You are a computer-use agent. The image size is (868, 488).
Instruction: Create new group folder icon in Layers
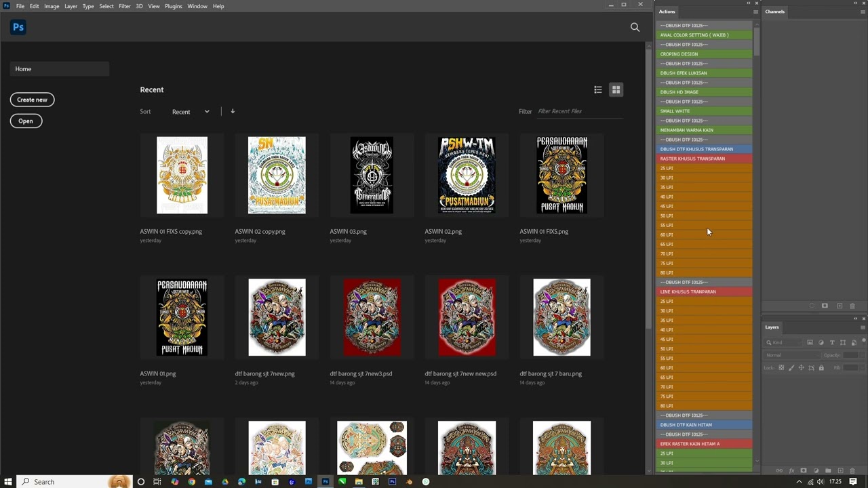[x=828, y=470]
